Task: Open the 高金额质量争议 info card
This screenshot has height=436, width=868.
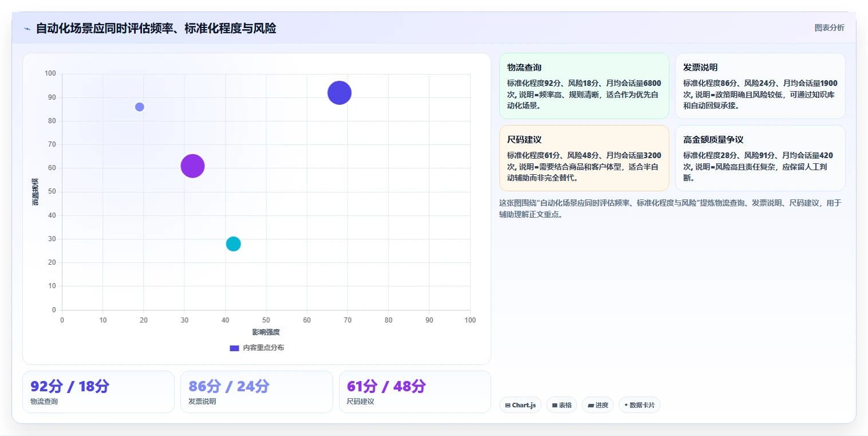Action: click(760, 158)
